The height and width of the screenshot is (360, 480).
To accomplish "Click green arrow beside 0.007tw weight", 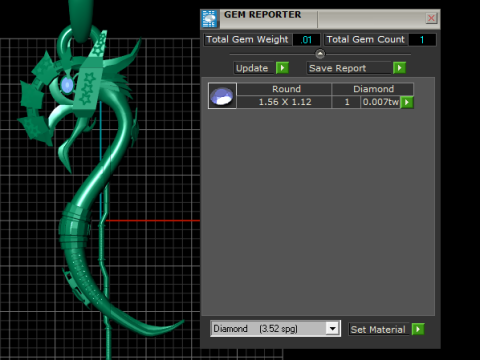I will [407, 102].
